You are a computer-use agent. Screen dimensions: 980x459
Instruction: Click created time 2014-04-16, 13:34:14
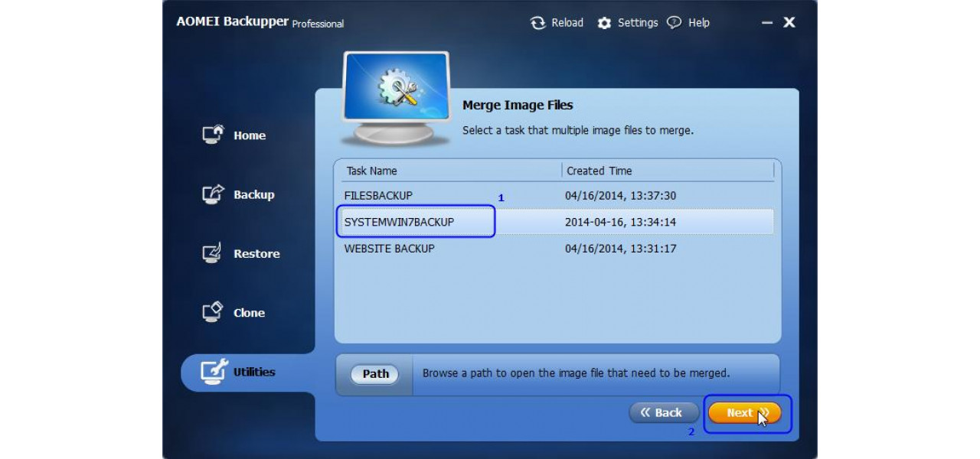point(620,222)
